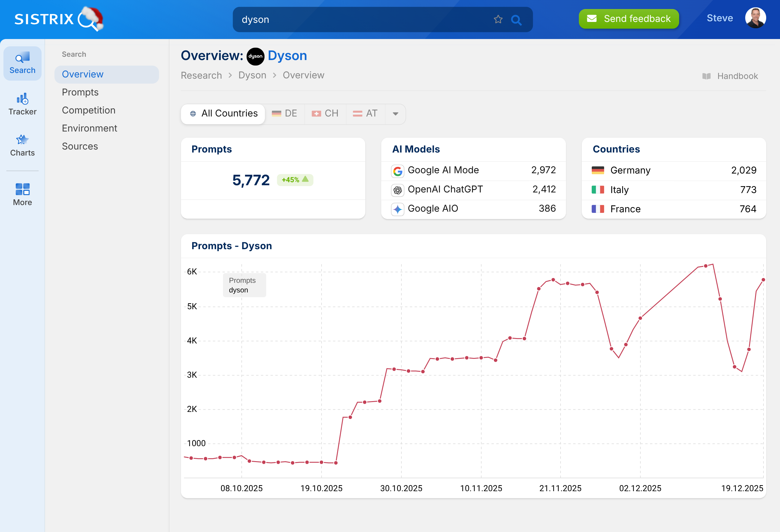780x532 pixels.
Task: Switch country filter to AT
Action: coord(365,113)
